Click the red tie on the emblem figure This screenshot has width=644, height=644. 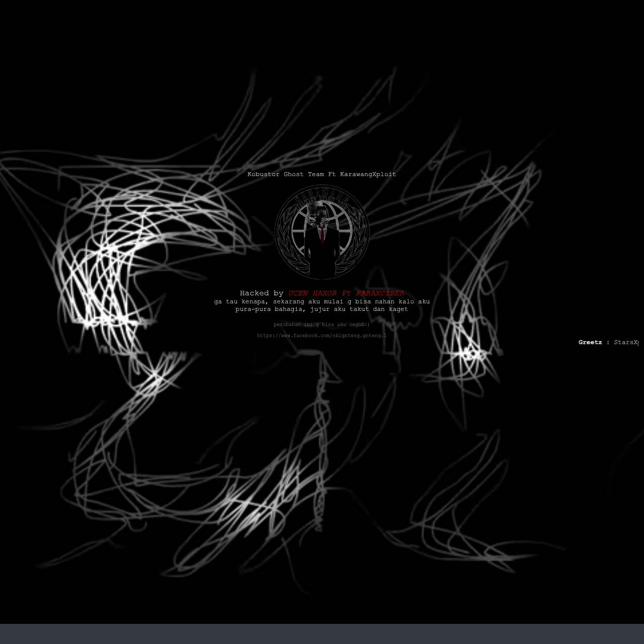coord(322,235)
